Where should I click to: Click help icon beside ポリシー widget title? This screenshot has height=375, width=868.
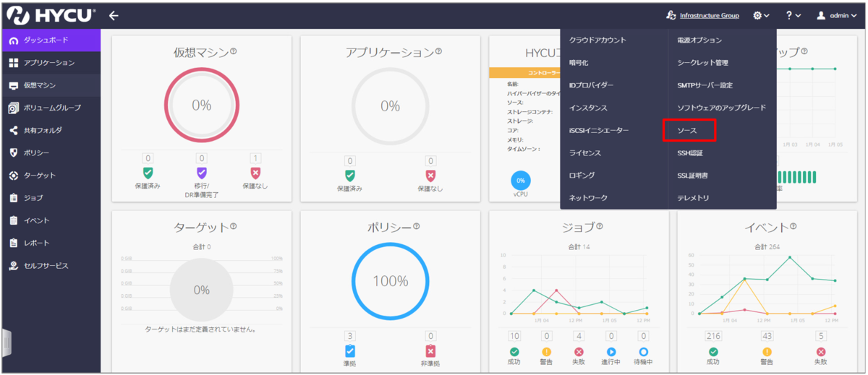(416, 227)
